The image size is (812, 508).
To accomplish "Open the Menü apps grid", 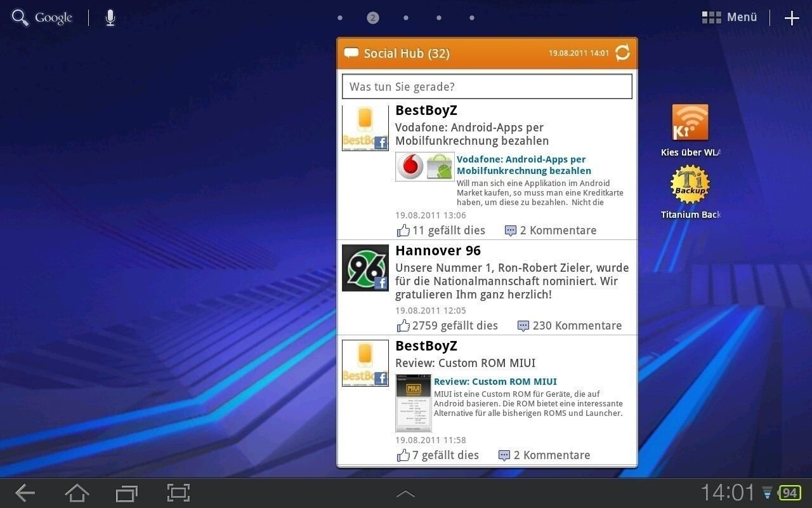I will pos(730,18).
